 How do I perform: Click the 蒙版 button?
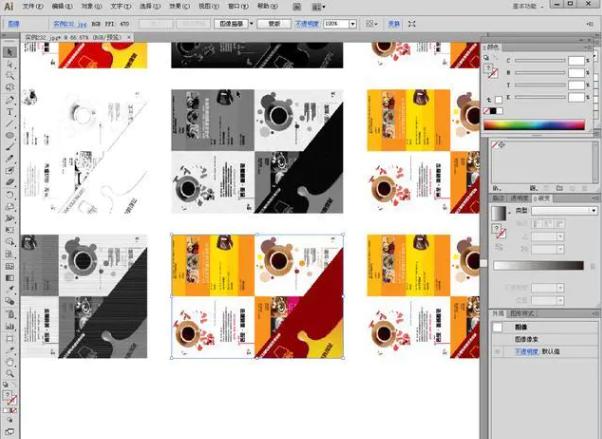pos(274,24)
